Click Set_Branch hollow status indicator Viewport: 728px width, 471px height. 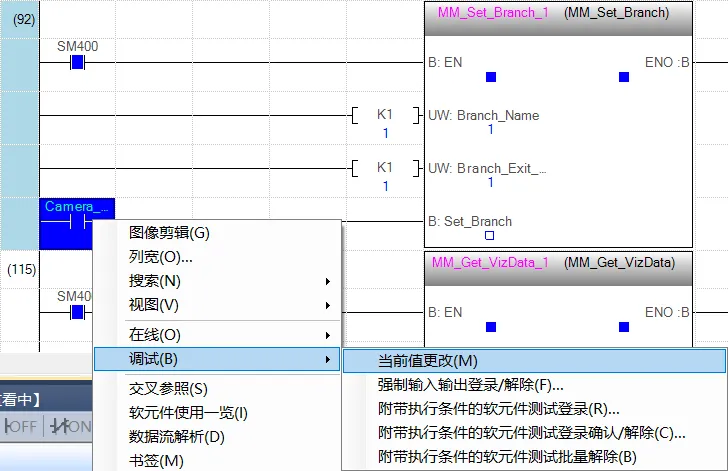489,236
